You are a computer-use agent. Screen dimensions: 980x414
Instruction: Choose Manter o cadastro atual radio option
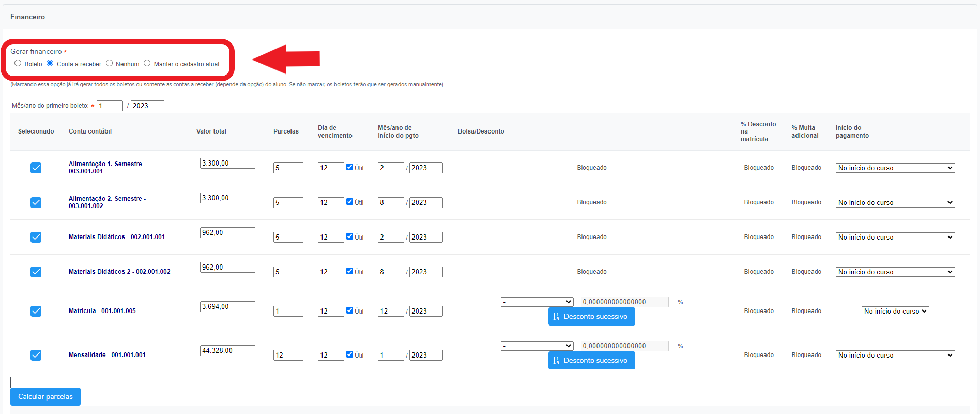click(x=147, y=63)
